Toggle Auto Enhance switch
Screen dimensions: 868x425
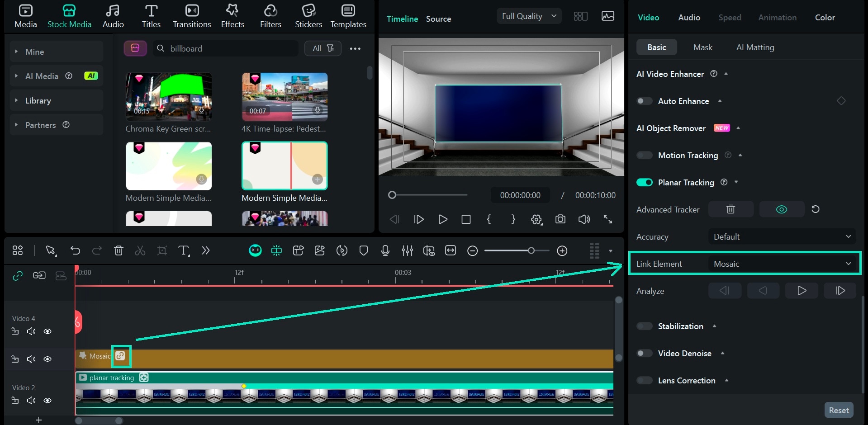645,101
